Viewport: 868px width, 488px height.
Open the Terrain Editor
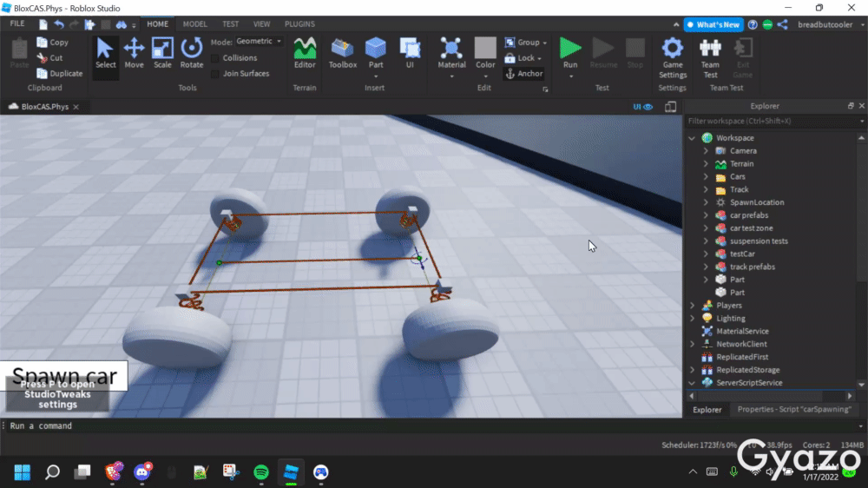click(x=305, y=54)
